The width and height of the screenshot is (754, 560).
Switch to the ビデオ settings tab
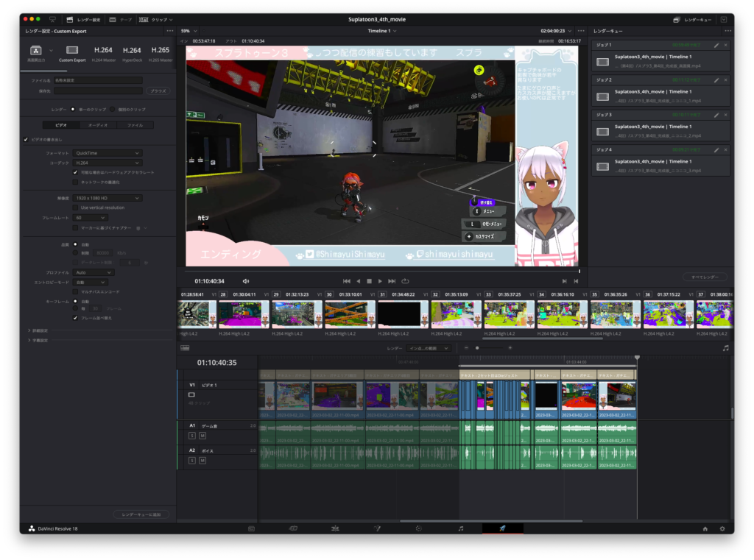[61, 125]
